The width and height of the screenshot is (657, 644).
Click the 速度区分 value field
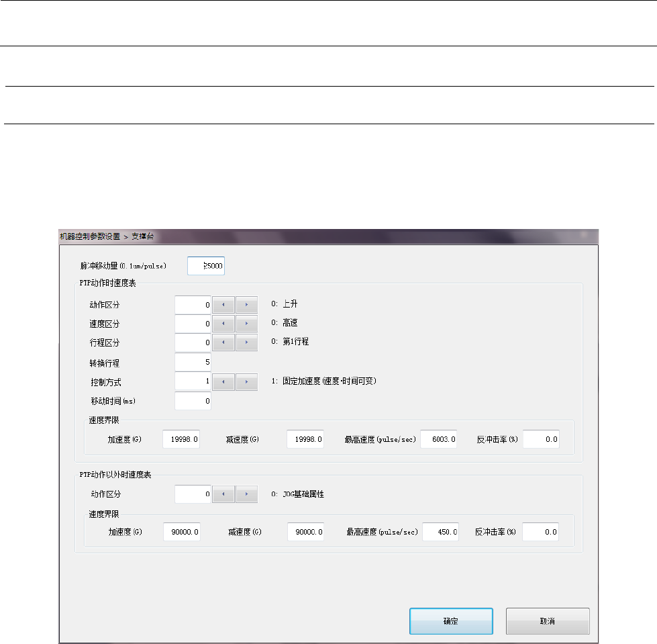tap(193, 324)
